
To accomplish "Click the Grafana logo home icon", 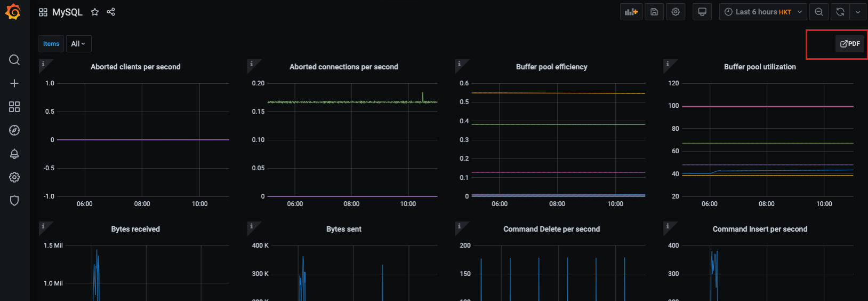I will (13, 12).
